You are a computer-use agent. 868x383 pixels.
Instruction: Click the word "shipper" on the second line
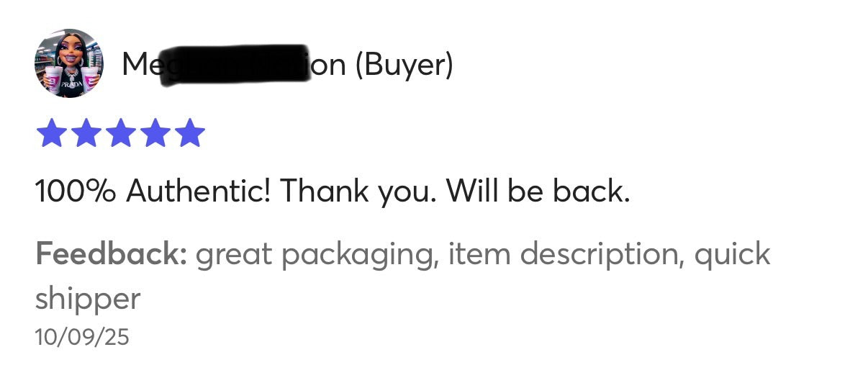(x=88, y=298)
